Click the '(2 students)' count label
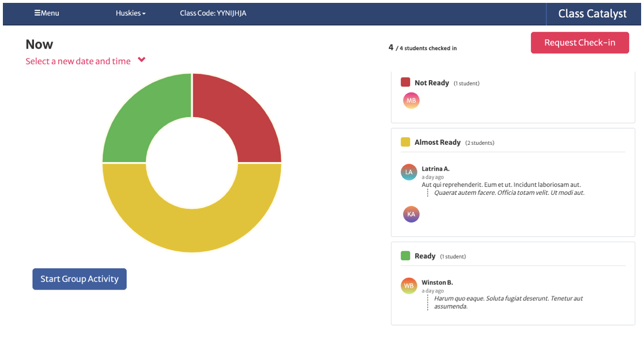Viewport: 644px width, 346px height. [480, 143]
